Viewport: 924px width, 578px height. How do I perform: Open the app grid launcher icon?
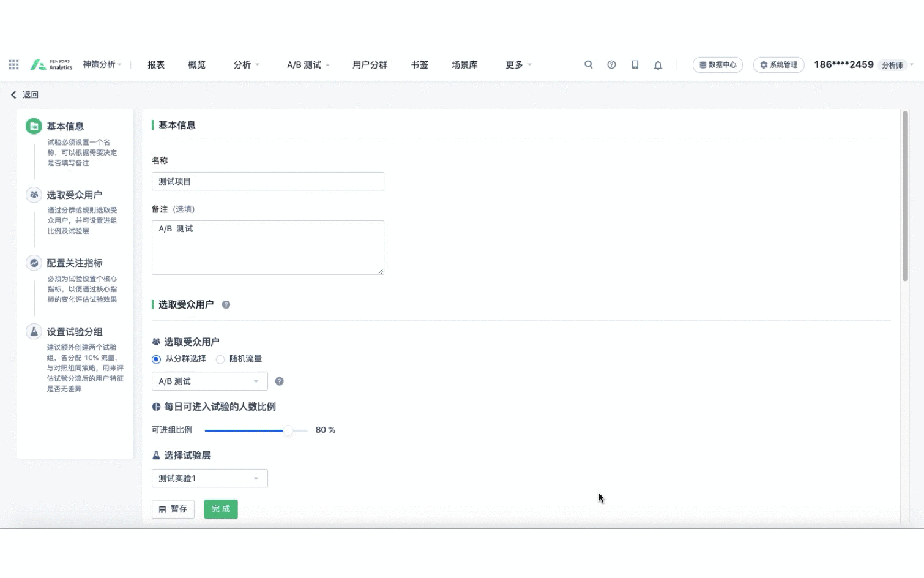pyautogui.click(x=13, y=65)
